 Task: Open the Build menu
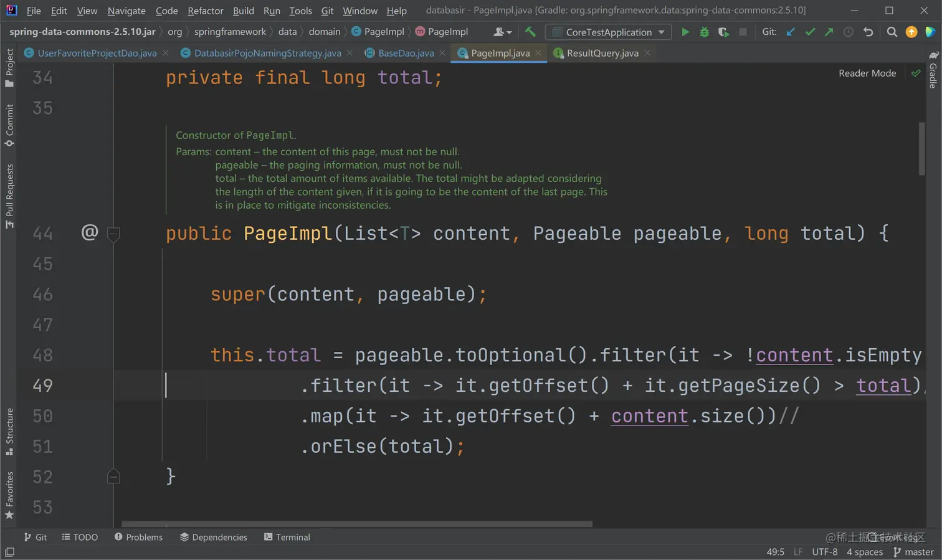tap(244, 11)
